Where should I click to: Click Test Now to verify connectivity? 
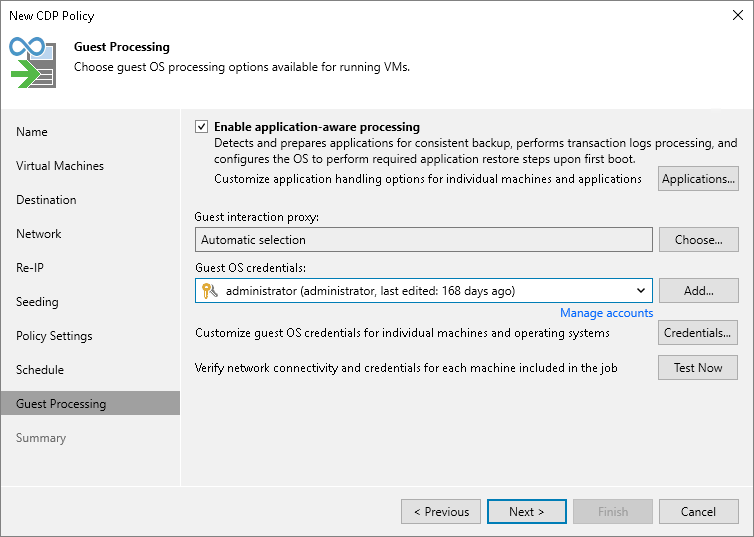point(698,368)
